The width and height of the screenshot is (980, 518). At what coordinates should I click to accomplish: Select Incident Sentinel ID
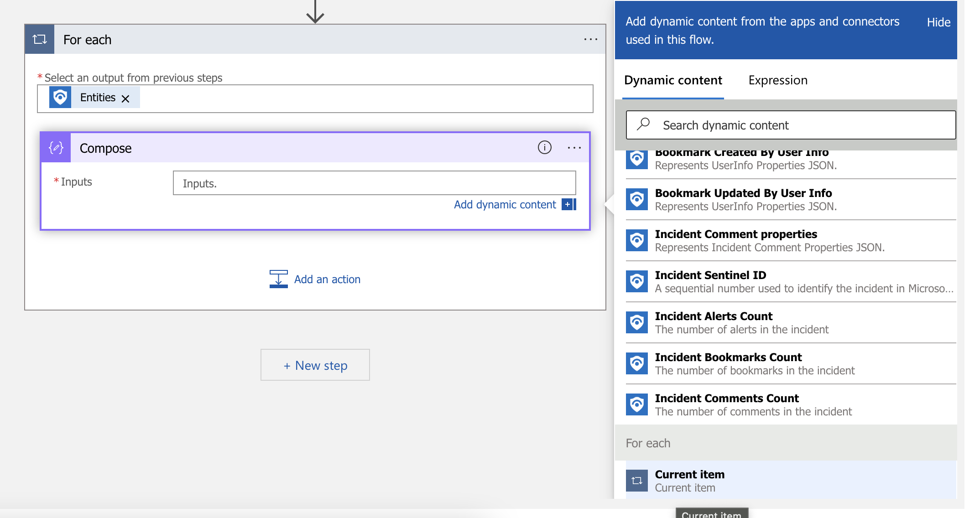click(x=791, y=281)
